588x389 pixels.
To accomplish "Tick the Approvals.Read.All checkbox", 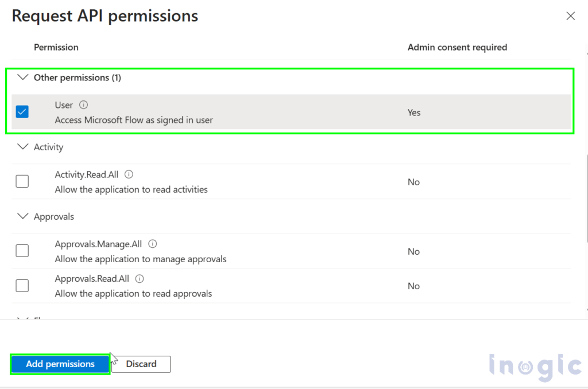I will 22,286.
